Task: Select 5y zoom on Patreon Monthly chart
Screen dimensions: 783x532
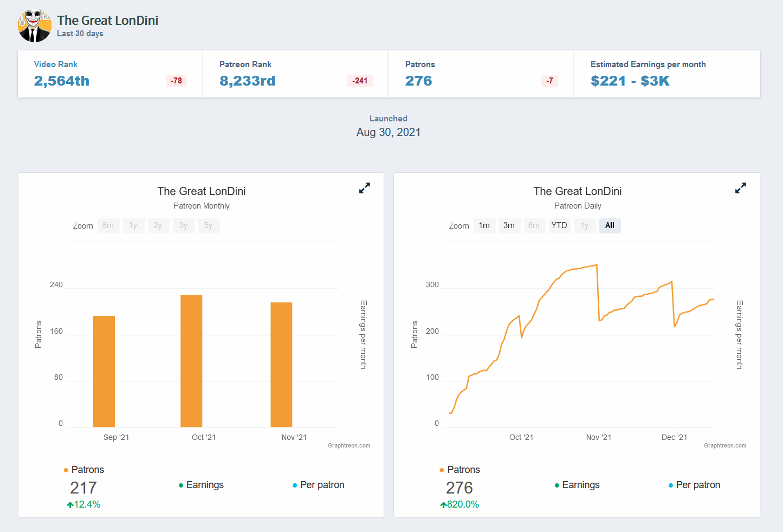Action: coord(209,226)
